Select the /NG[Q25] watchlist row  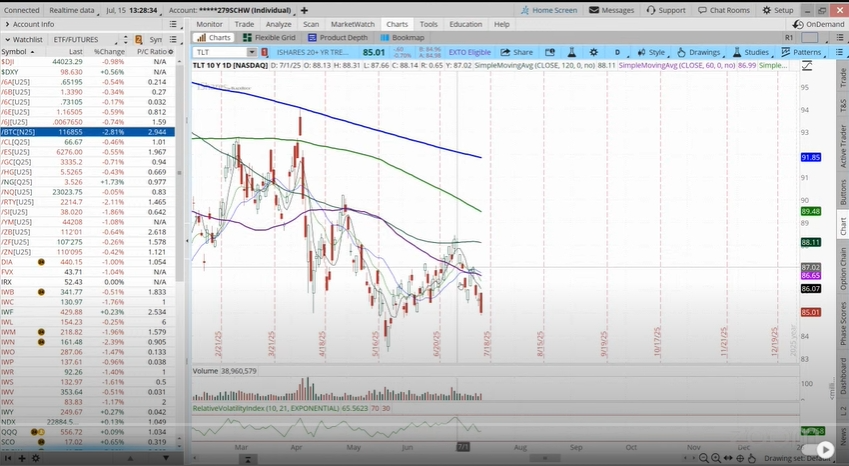87,182
